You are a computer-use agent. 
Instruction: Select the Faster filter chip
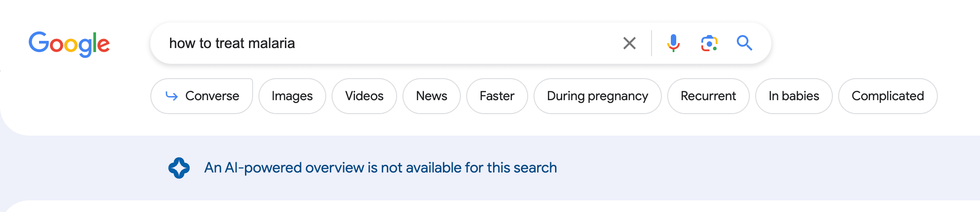click(497, 96)
